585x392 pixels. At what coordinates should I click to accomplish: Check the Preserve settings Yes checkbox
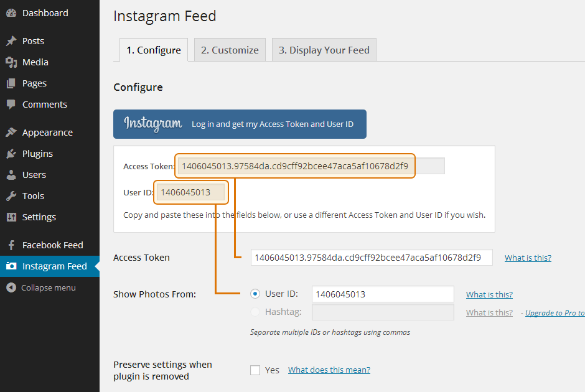[255, 370]
